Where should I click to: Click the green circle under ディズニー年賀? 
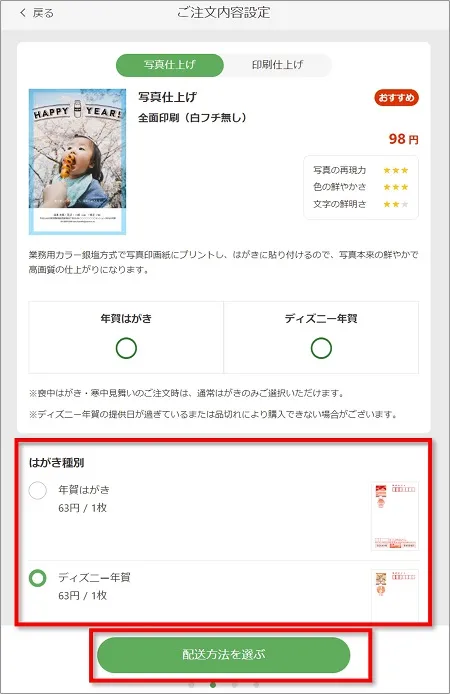tap(321, 348)
